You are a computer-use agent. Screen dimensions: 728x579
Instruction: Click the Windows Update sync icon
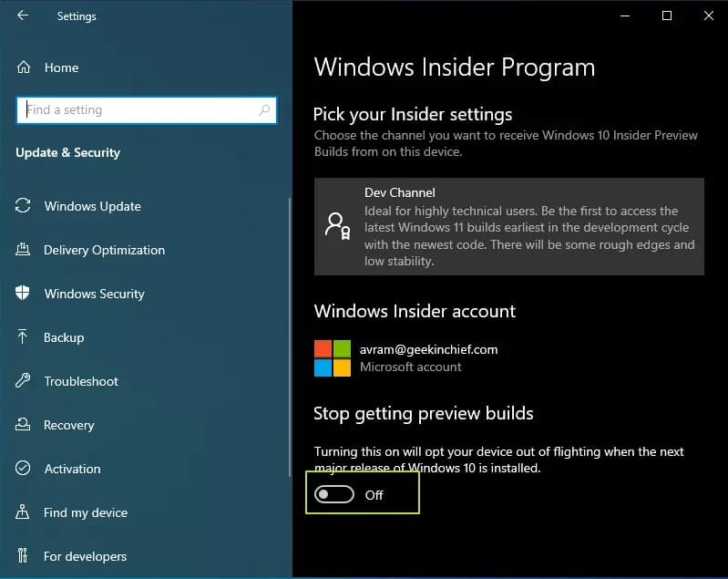point(23,205)
